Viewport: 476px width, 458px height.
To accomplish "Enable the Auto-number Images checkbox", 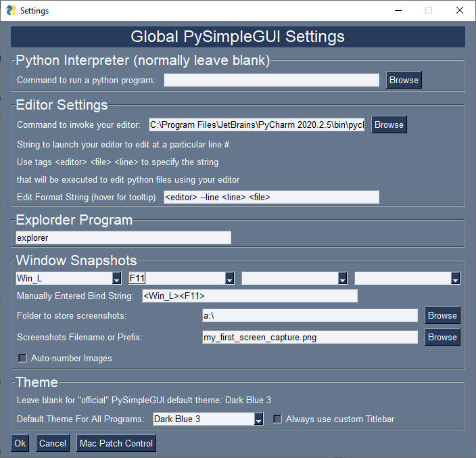I will click(23, 358).
